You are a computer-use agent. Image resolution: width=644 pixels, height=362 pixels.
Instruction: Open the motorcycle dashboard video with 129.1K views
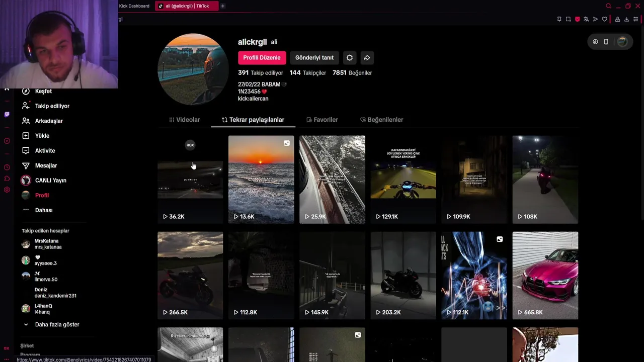pos(404,179)
